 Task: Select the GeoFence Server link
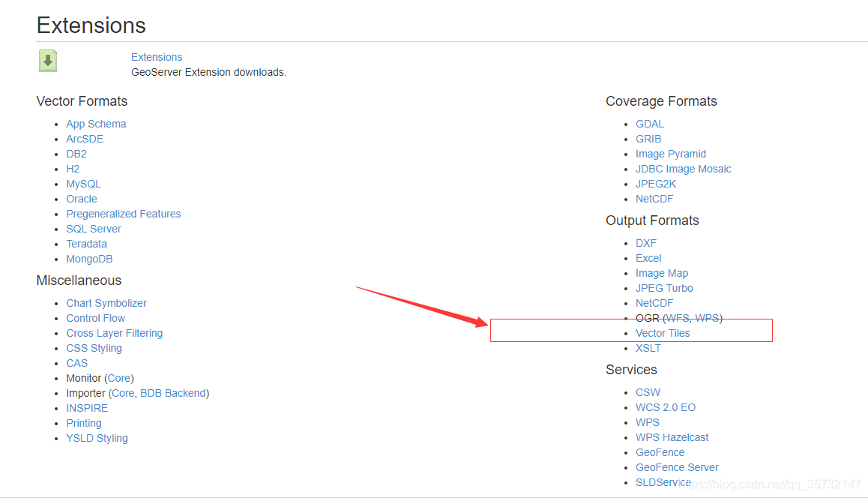pos(677,467)
